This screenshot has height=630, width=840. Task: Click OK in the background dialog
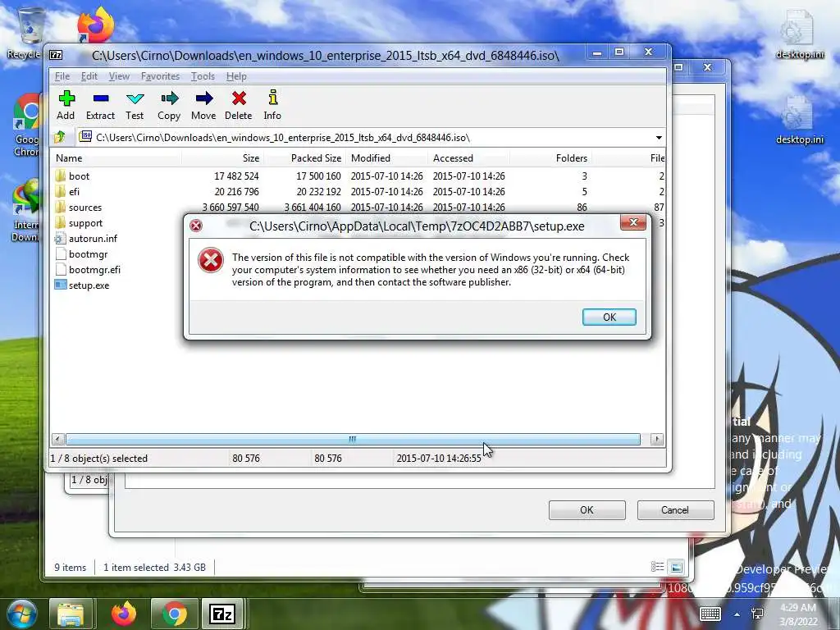pyautogui.click(x=587, y=510)
